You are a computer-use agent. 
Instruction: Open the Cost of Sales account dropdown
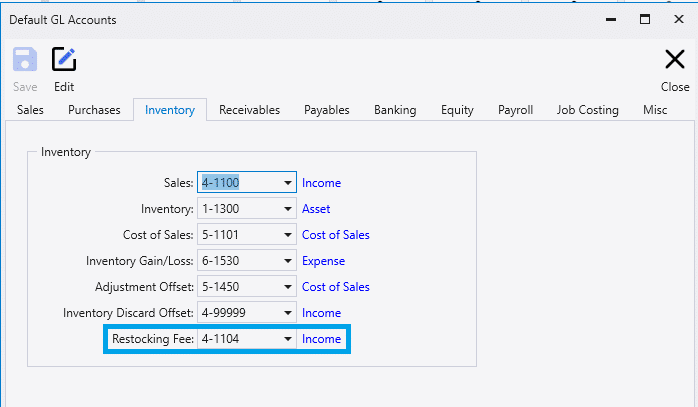point(288,235)
